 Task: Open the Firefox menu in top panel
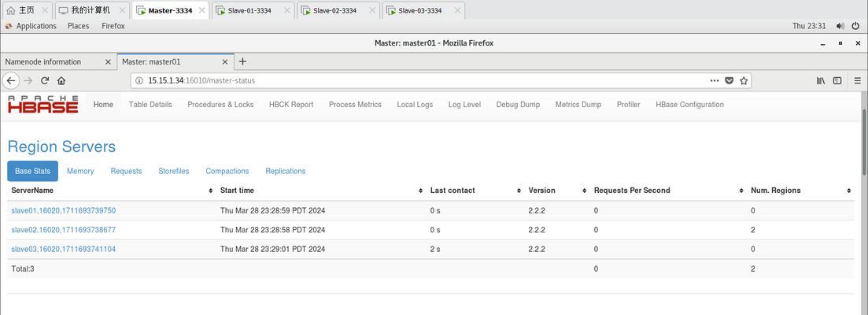113,26
